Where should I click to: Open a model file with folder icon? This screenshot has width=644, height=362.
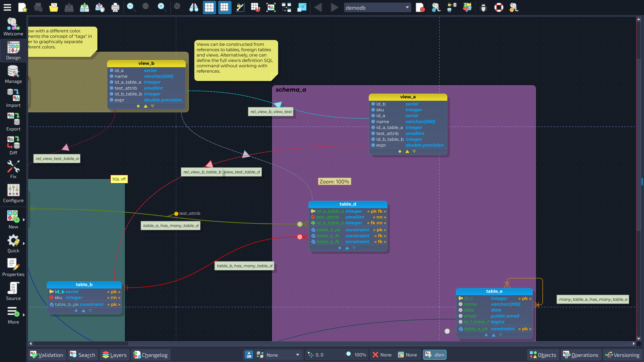[53, 8]
